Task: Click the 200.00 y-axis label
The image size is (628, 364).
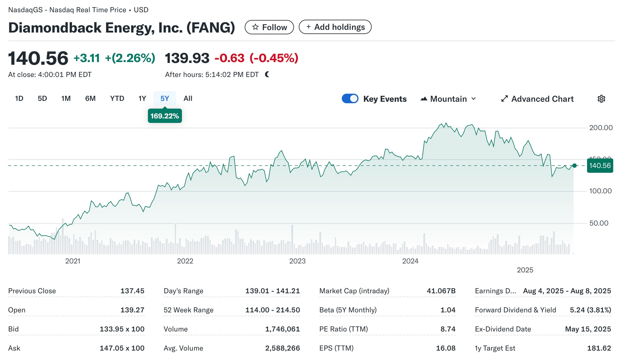Action: coord(601,128)
